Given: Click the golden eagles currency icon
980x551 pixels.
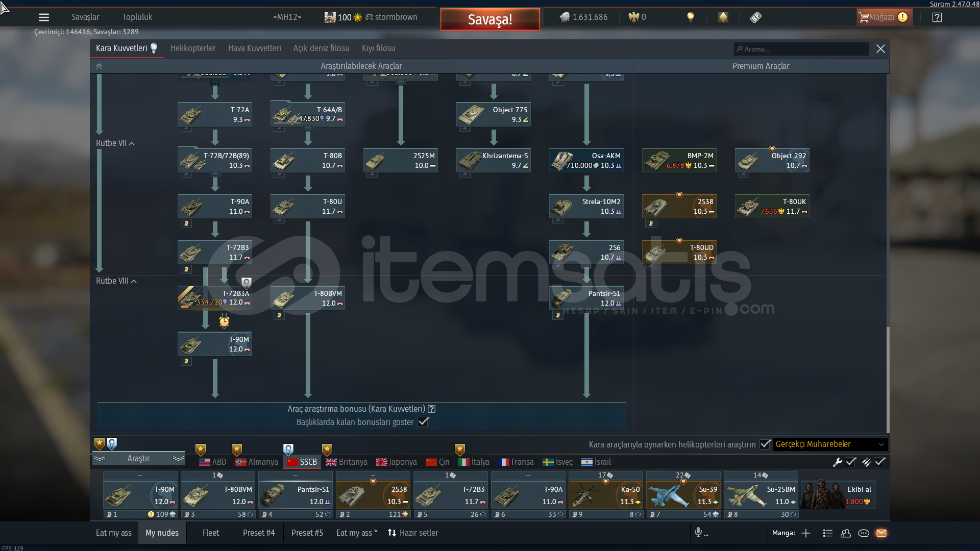Looking at the screenshot, I should 633,17.
